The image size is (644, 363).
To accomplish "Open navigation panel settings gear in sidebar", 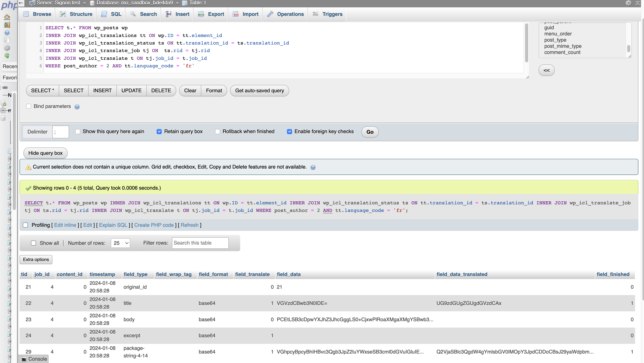I will pyautogui.click(x=7, y=48).
